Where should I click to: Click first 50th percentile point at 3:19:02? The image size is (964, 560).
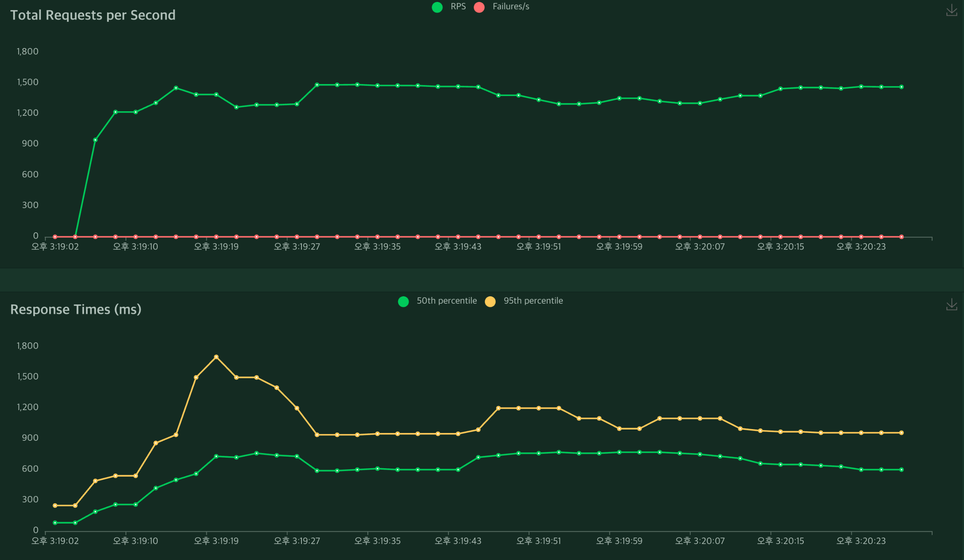[x=55, y=523]
